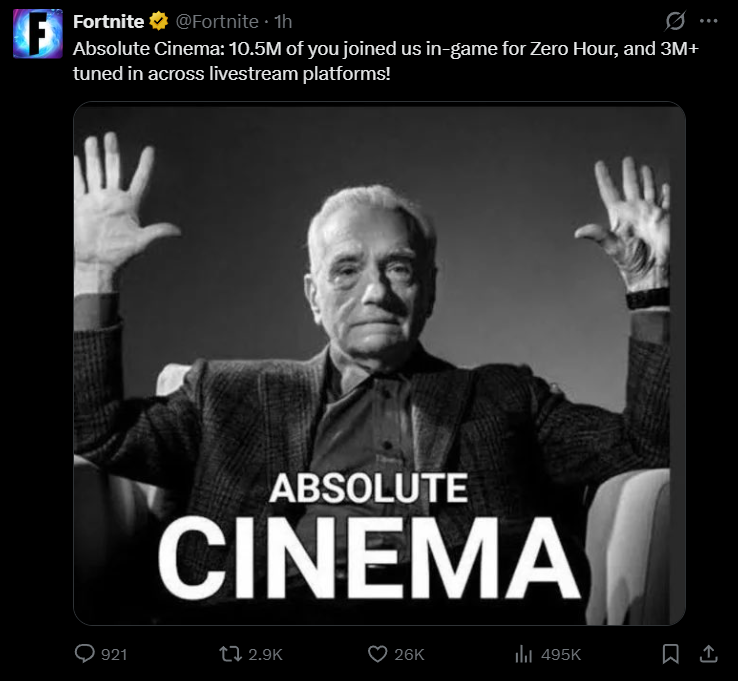Screen dimensions: 738x681
Task: Open the three-dot More menu
Action: pos(709,21)
